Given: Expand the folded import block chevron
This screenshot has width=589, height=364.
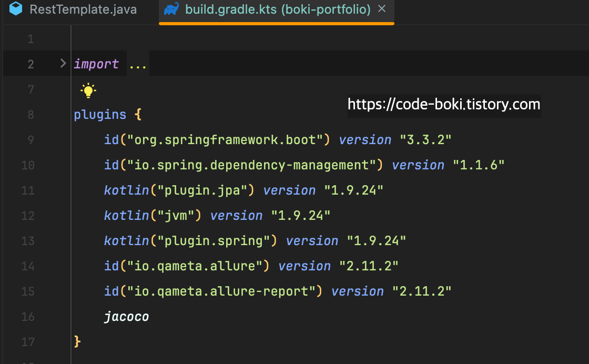Looking at the screenshot, I should coord(63,64).
